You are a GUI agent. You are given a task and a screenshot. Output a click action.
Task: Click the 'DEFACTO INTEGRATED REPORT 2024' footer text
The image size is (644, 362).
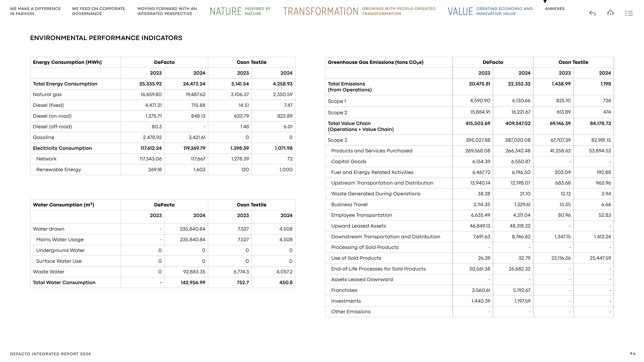pyautogui.click(x=50, y=354)
